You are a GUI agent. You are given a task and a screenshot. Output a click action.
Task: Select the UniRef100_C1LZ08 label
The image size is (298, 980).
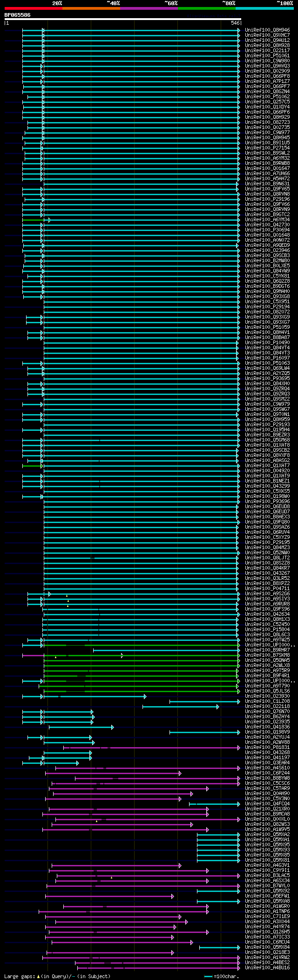(267, 701)
